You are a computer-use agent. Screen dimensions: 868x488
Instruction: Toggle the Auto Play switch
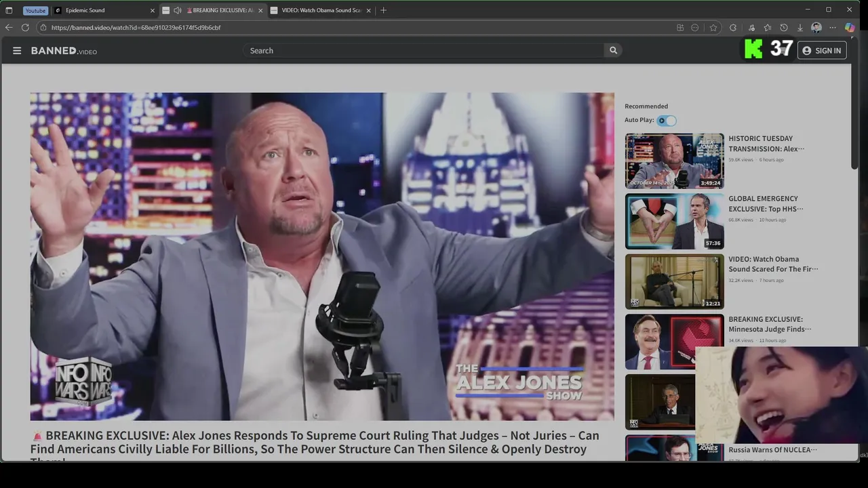tap(667, 121)
